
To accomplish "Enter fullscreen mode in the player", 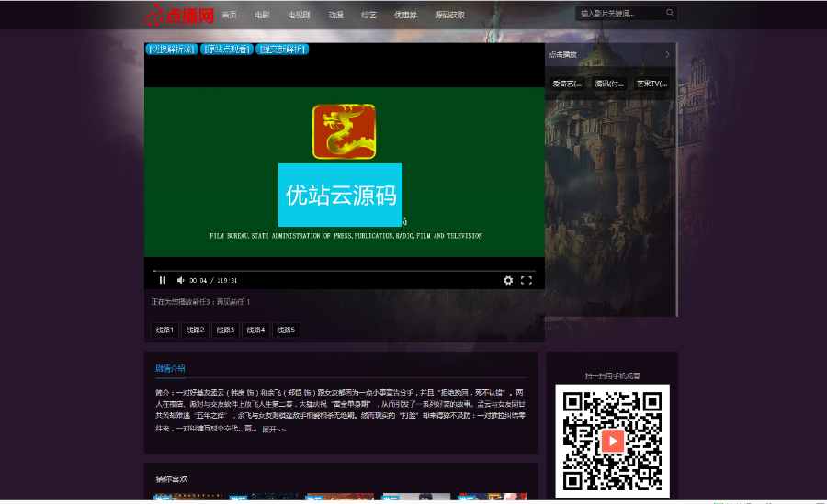I will [x=527, y=281].
